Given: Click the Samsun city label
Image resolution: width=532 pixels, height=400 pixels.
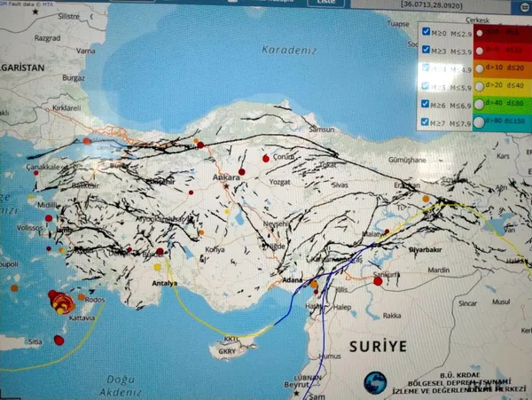Looking at the screenshot, I should (322, 129).
